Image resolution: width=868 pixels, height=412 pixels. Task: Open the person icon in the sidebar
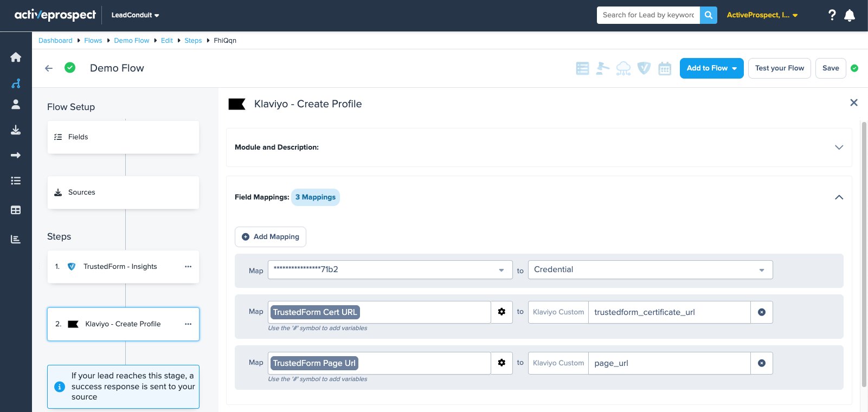[16, 104]
